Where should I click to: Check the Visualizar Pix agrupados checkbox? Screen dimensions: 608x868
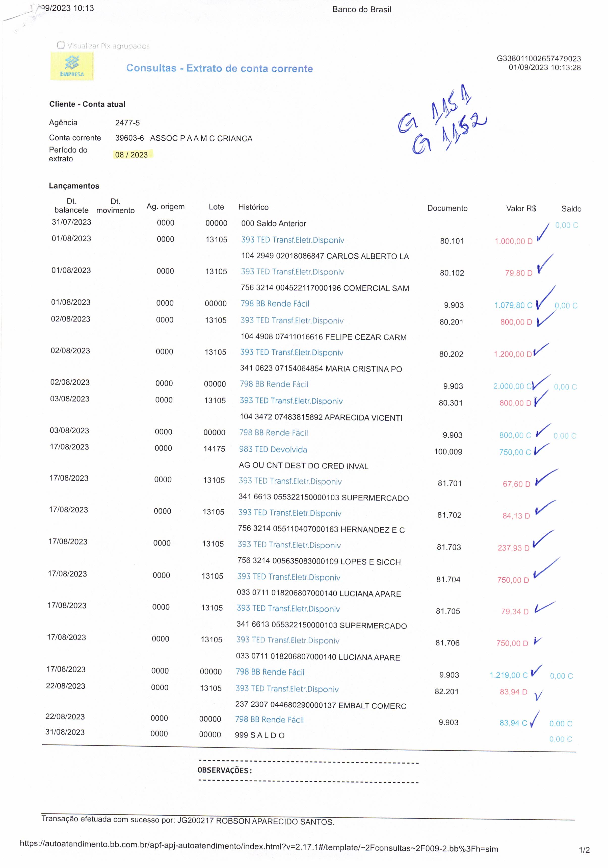(61, 45)
